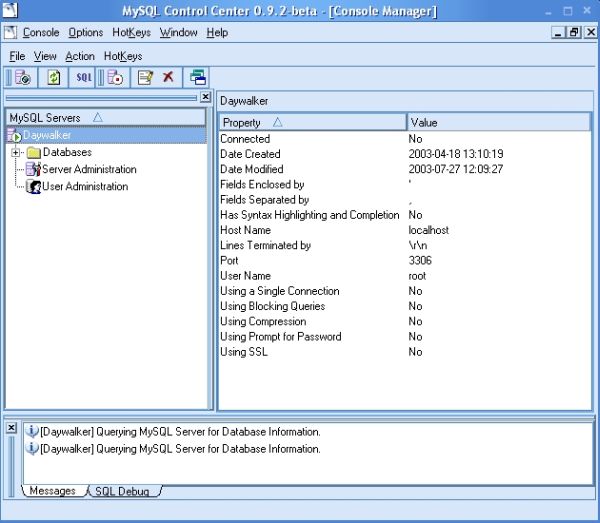This screenshot has width=600, height=523.
Task: Click the application icon in title bar
Action: [x=10, y=10]
